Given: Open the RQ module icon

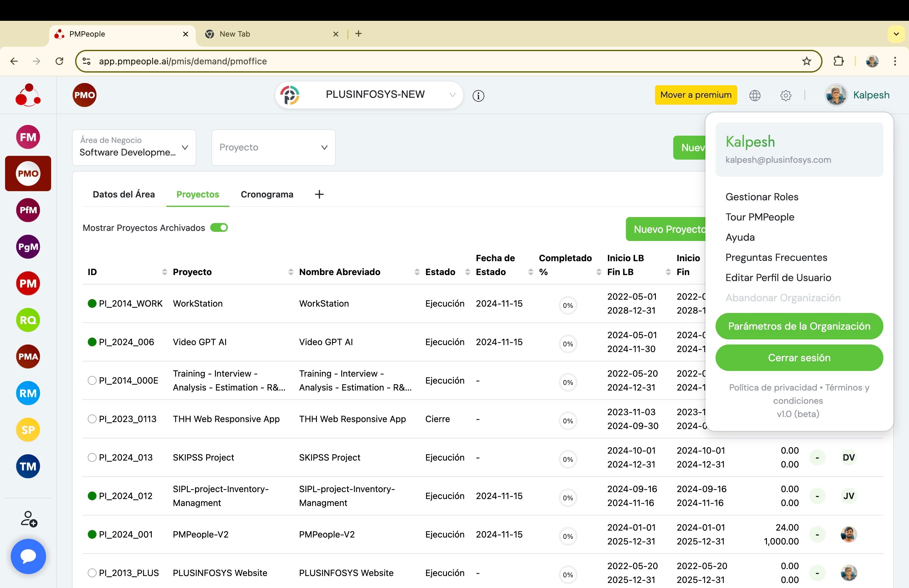Looking at the screenshot, I should (x=28, y=320).
